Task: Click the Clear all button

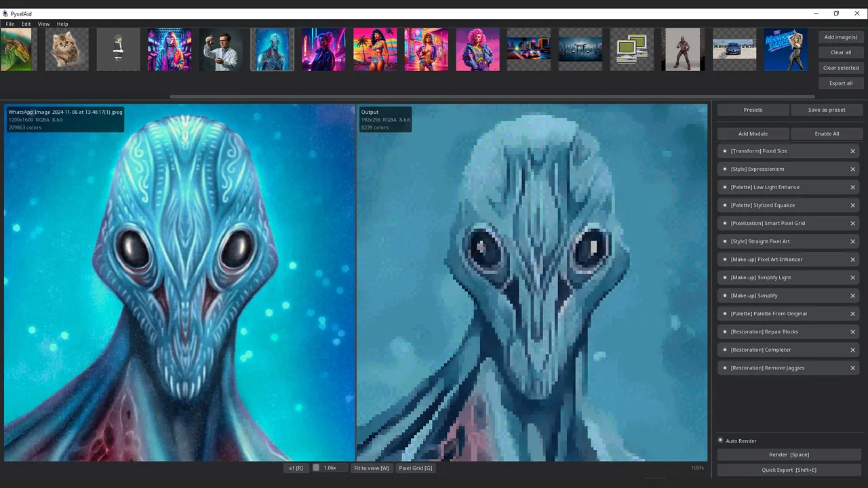Action: (x=841, y=52)
